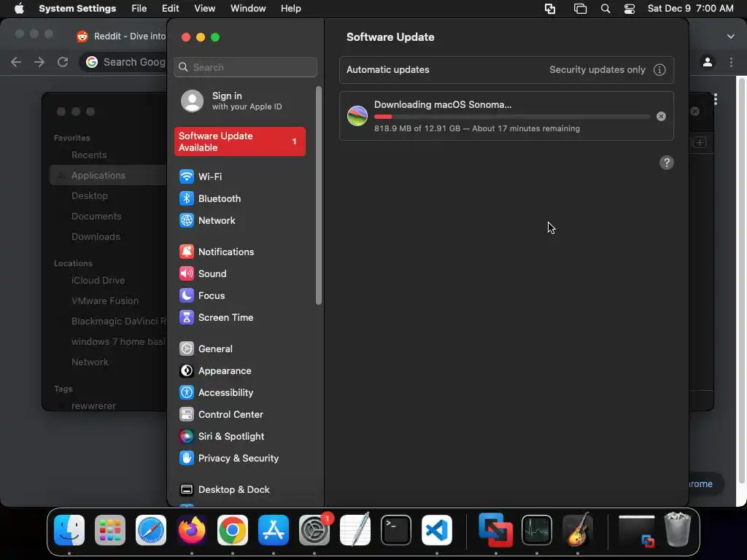Open TextEdit from the Dock

(355, 530)
